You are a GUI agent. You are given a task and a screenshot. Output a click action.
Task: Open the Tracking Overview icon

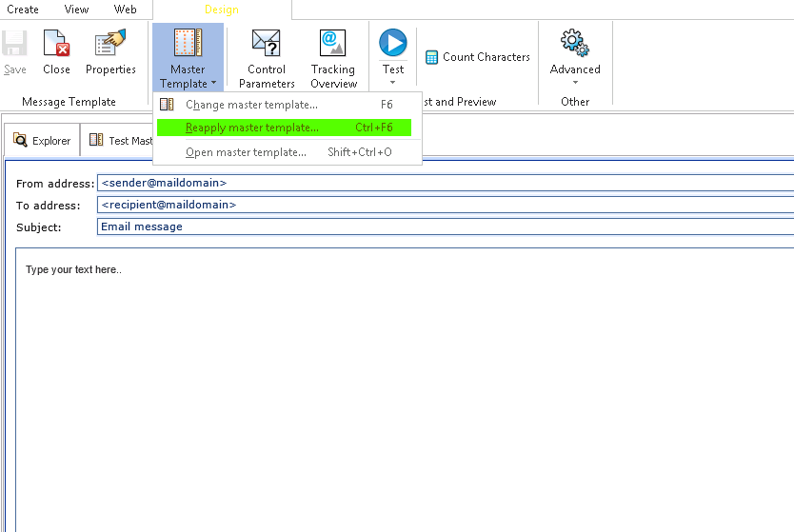pos(332,43)
